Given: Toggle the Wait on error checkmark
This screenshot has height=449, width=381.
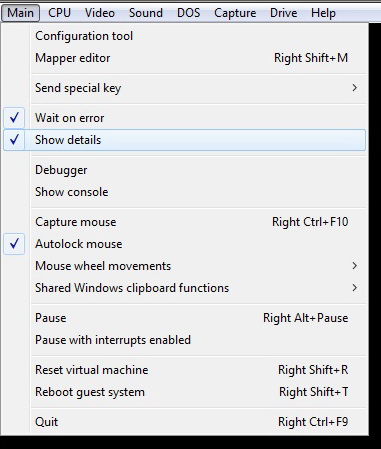Looking at the screenshot, I should tap(184, 118).
